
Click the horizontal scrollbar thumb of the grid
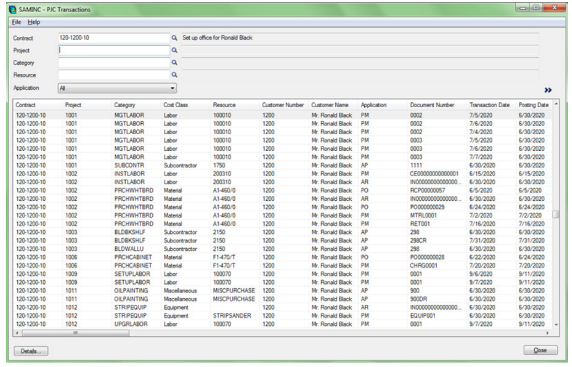[x=76, y=333]
